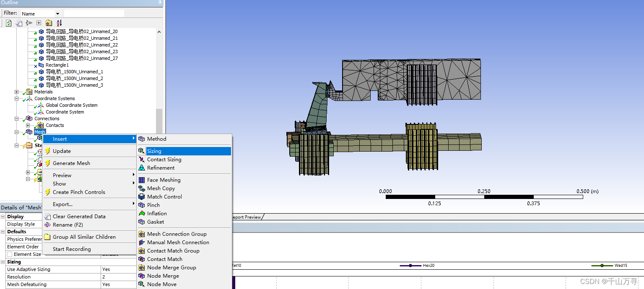Choose Node Merge from submenu
This screenshot has height=289, width=644.
tap(184, 276)
